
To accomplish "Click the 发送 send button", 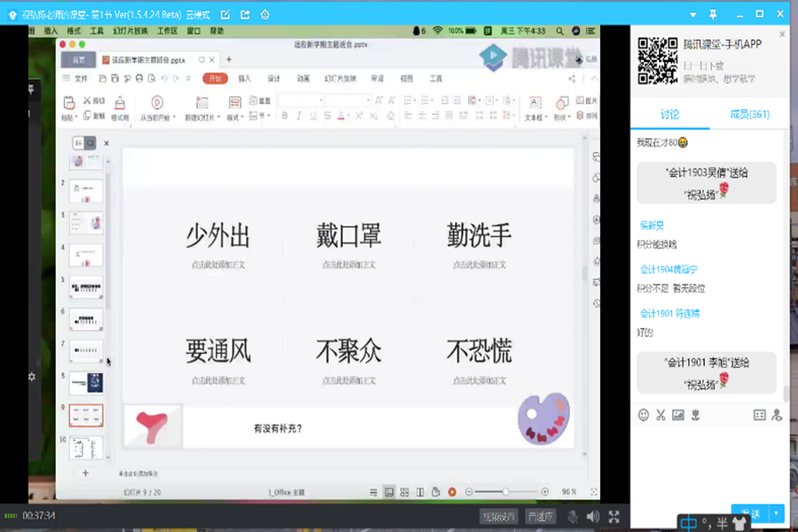I will point(750,513).
